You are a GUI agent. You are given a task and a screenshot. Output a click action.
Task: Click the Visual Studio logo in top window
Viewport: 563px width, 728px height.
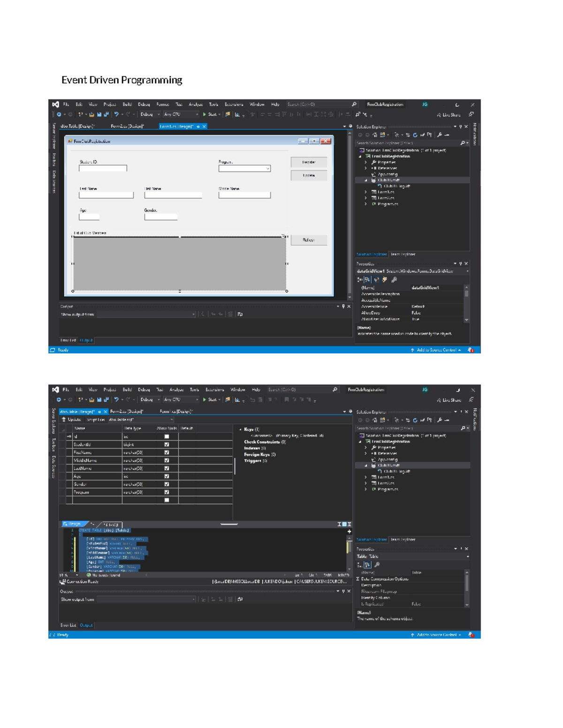[x=55, y=105]
